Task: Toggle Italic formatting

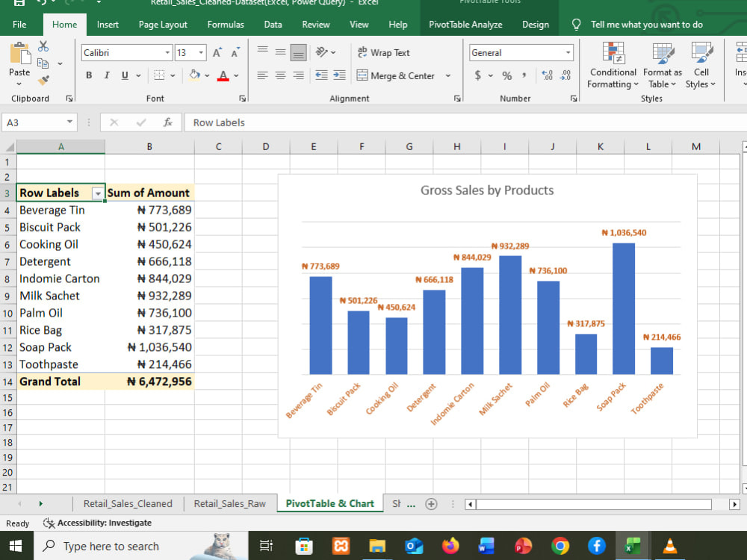Action: [x=107, y=75]
